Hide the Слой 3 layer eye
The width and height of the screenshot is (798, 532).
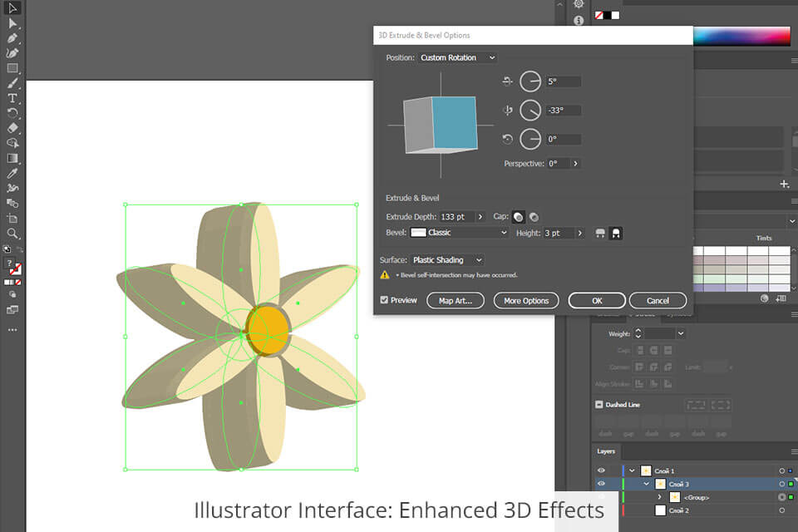point(601,484)
